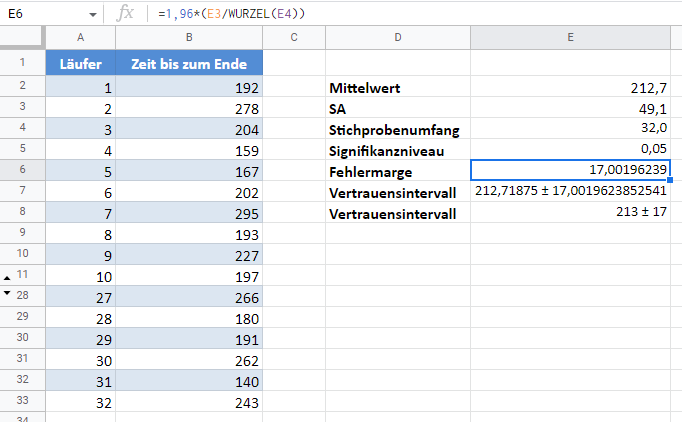682x422 pixels.
Task: Select the Mittelwert label cell
Action: tap(398, 87)
